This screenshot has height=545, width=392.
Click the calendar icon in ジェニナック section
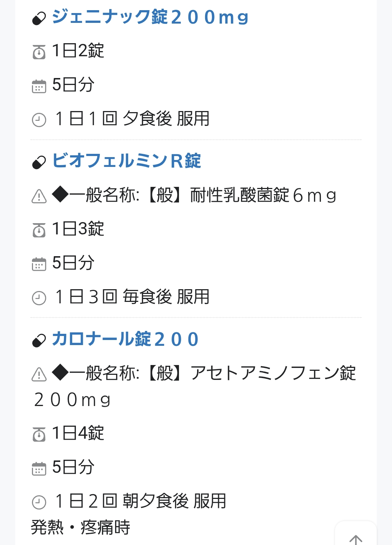(39, 86)
